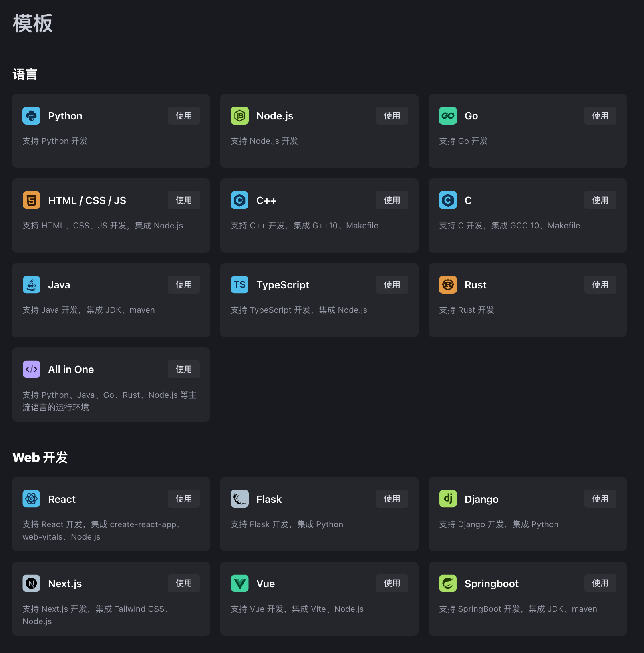This screenshot has width=644, height=653.
Task: Click the Rust gear icon
Action: pos(448,285)
